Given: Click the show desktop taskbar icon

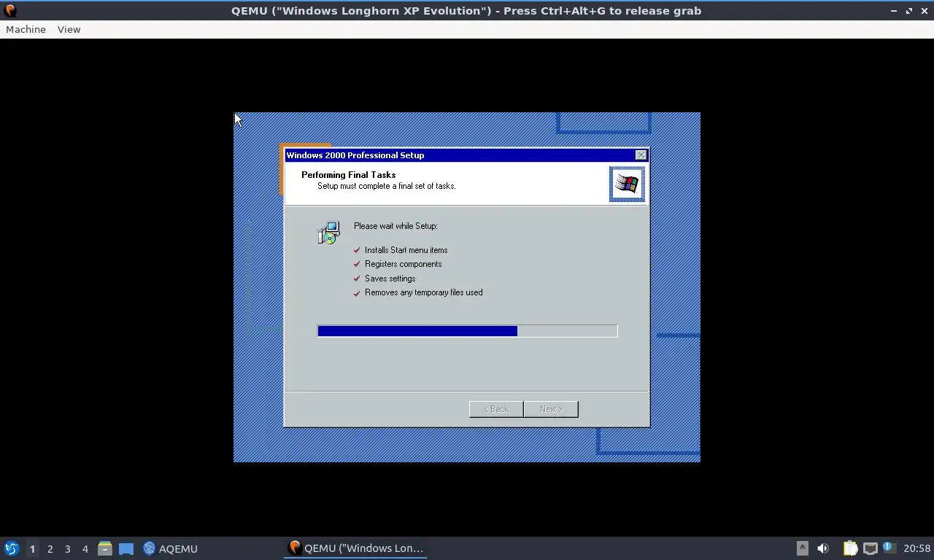Looking at the screenshot, I should click(x=126, y=548).
